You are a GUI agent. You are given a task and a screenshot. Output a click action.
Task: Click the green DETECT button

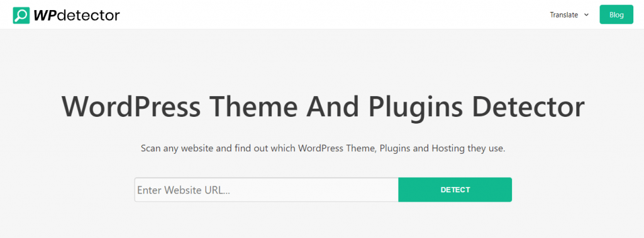[x=455, y=190]
